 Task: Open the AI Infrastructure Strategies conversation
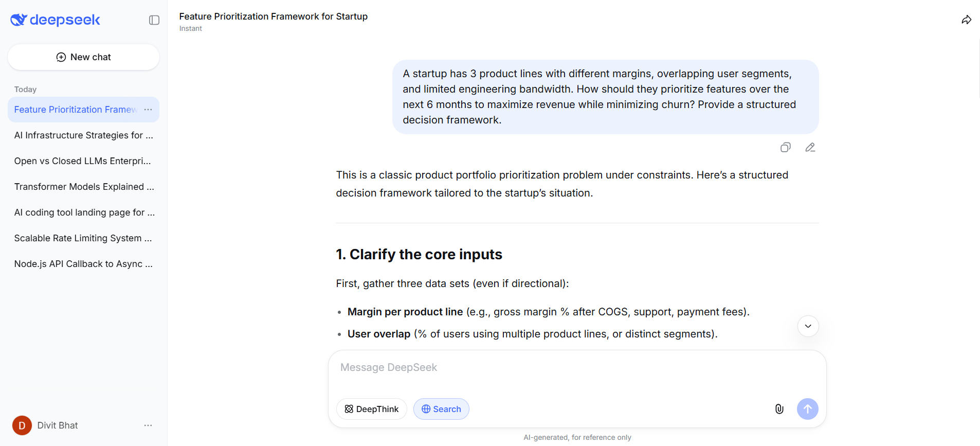click(83, 135)
